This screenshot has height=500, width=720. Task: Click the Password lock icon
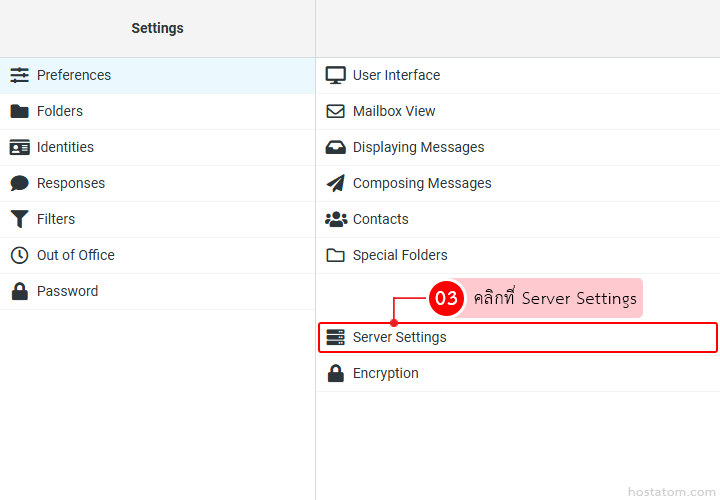[x=19, y=291]
